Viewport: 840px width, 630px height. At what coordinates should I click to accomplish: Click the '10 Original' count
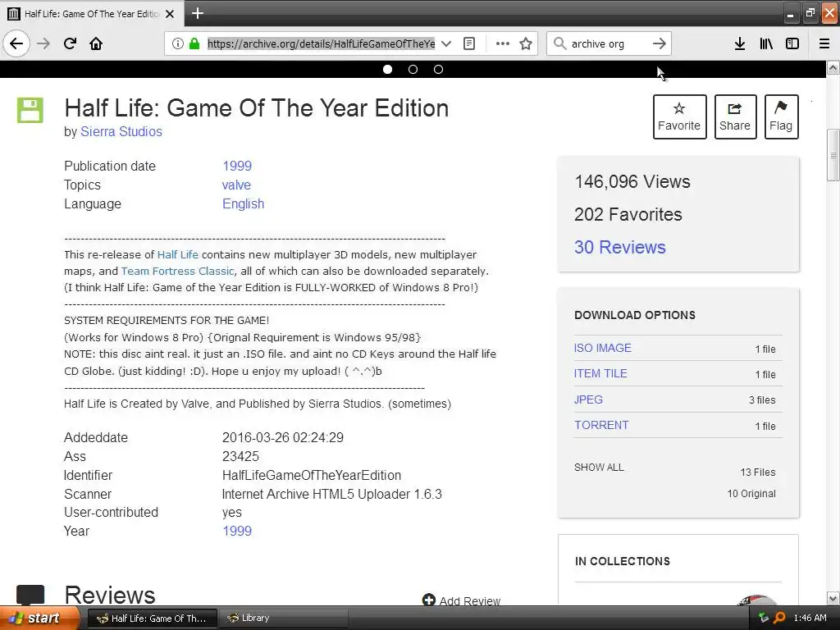[x=751, y=493]
